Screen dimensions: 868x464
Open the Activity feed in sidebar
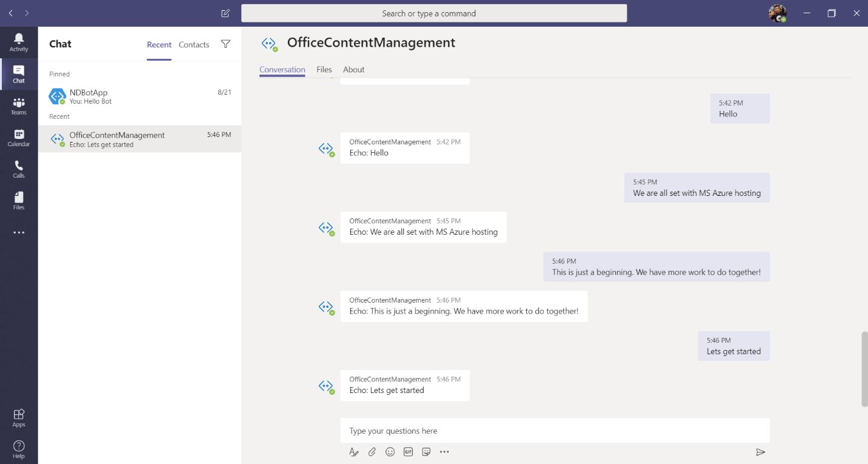pyautogui.click(x=19, y=42)
